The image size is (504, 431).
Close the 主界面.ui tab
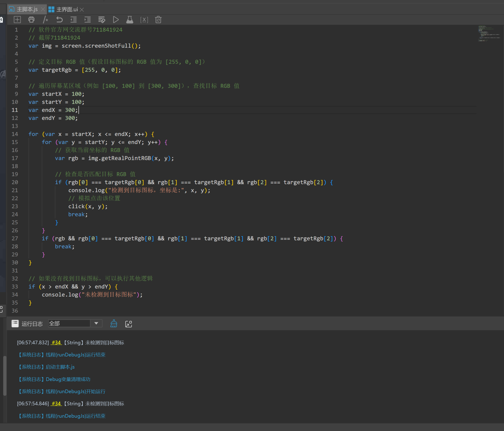click(x=82, y=9)
